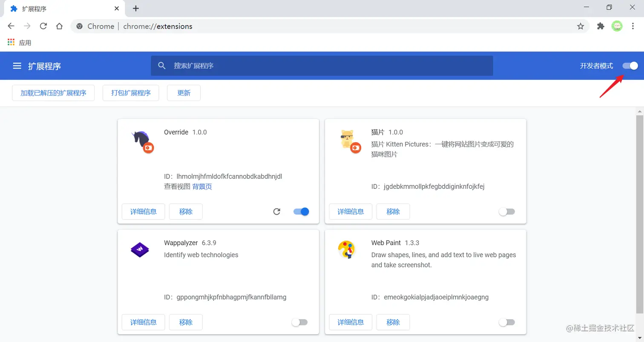The width and height of the screenshot is (644, 342).
Task: Reload the Override extension
Action: (277, 211)
